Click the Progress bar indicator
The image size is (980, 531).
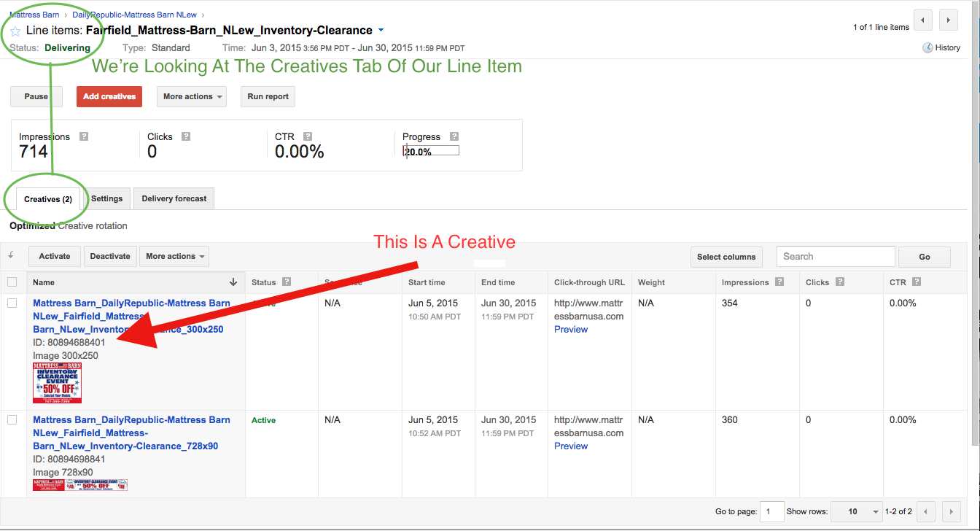pyautogui.click(x=432, y=152)
